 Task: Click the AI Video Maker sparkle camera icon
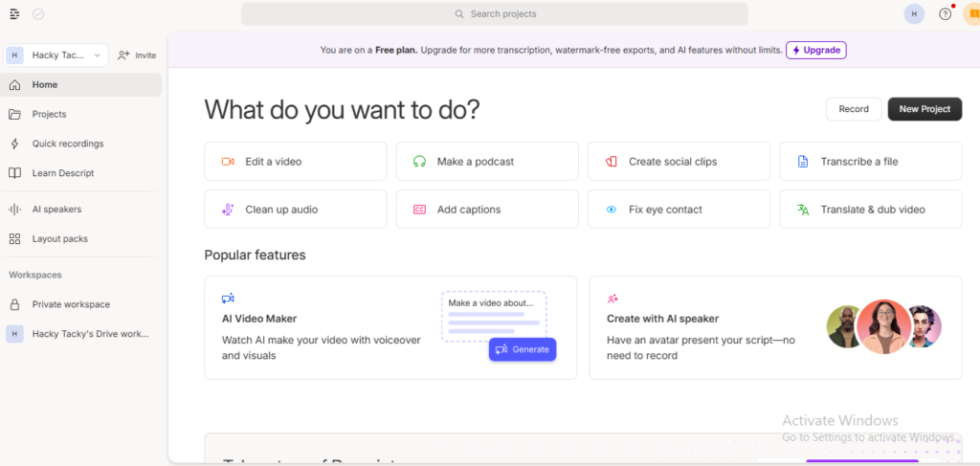(228, 299)
